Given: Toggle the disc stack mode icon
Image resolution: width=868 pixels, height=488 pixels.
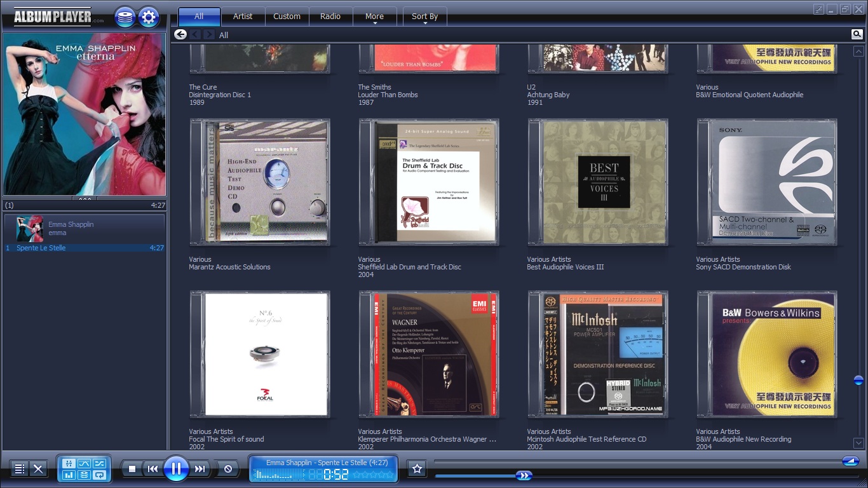Looking at the screenshot, I should [x=84, y=475].
